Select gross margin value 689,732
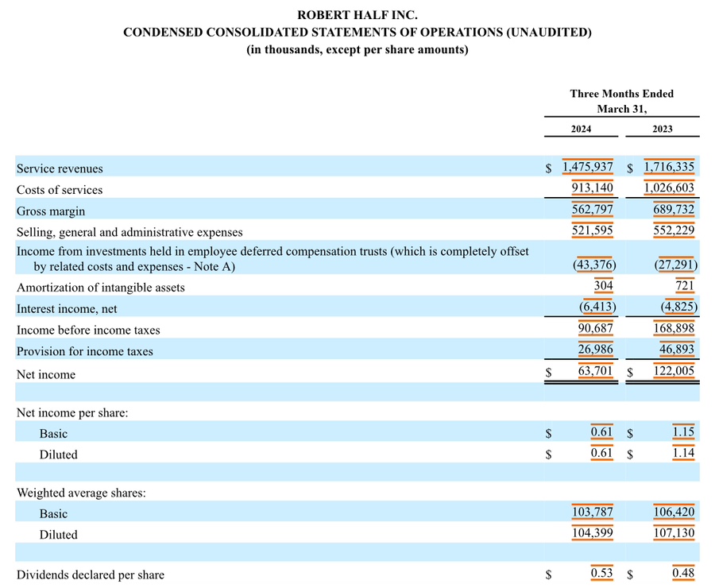 pyautogui.click(x=674, y=209)
